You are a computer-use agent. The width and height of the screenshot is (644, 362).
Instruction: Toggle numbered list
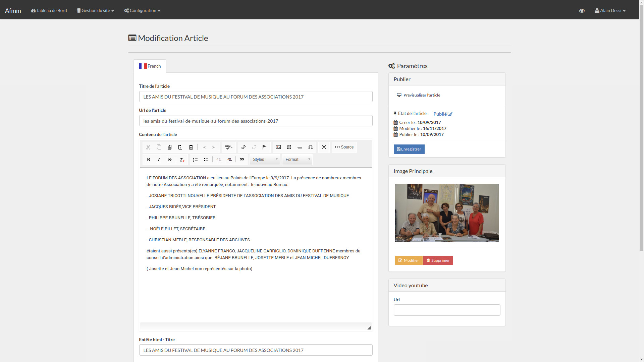196,160
